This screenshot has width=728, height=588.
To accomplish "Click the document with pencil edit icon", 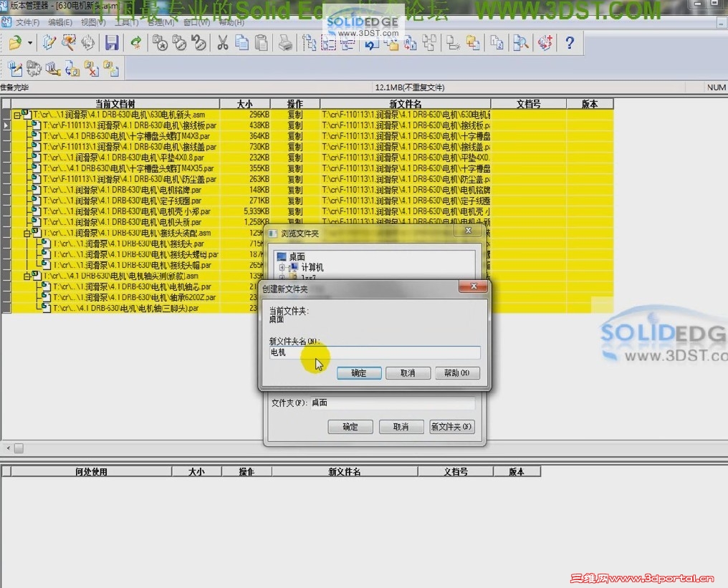I will click(49, 43).
